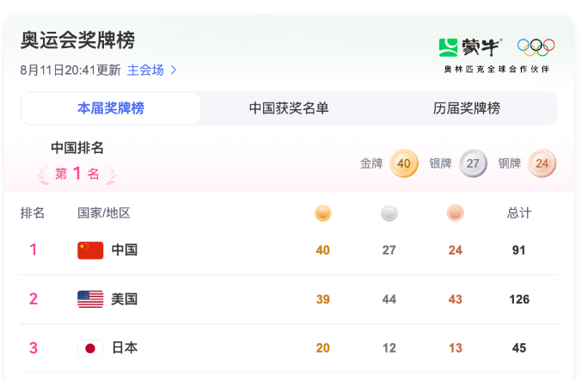Click China's flag icon in row one

(x=90, y=250)
